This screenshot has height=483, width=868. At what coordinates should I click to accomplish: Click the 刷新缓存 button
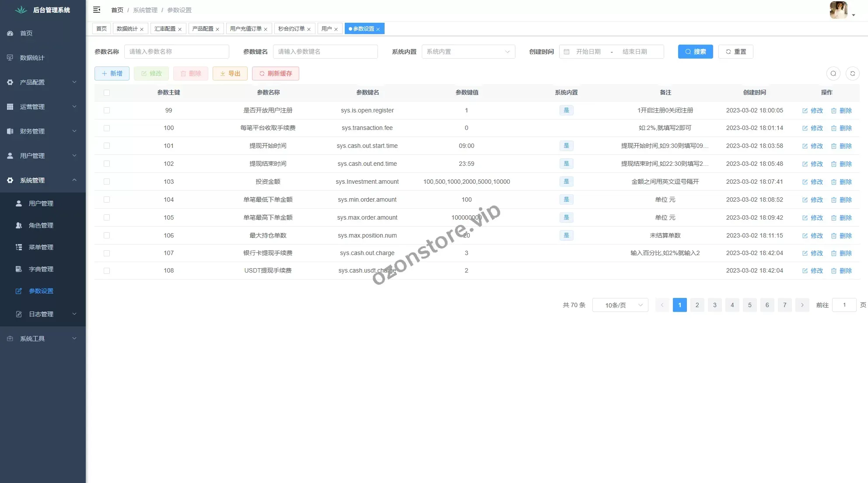pyautogui.click(x=275, y=73)
